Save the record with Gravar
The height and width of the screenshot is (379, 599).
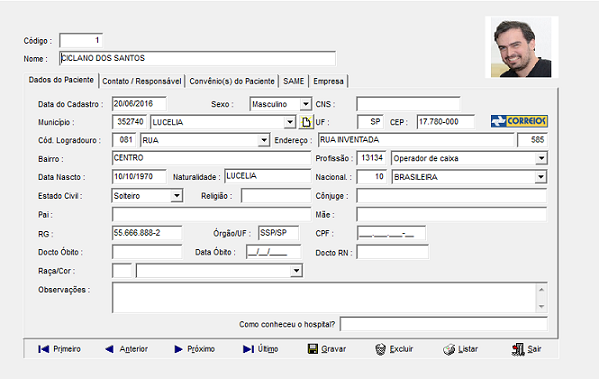pyautogui.click(x=327, y=349)
